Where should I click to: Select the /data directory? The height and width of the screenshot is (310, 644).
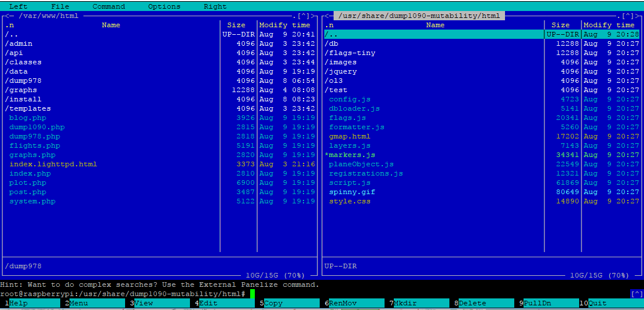(x=160, y=71)
